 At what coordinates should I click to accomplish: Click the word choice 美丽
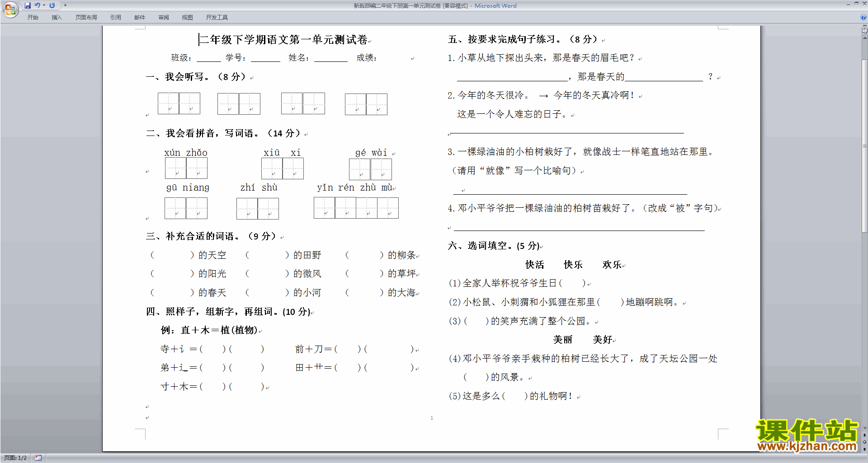(x=563, y=340)
